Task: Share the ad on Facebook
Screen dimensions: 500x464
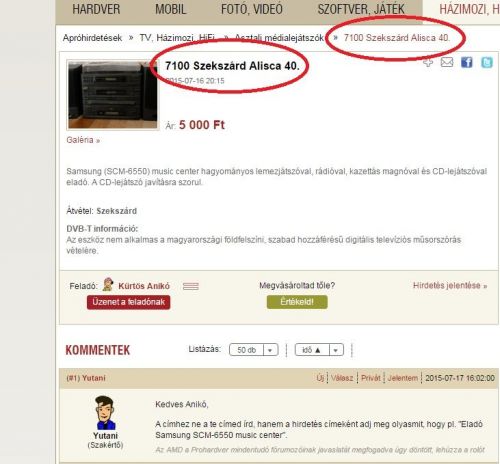Action: point(467,62)
